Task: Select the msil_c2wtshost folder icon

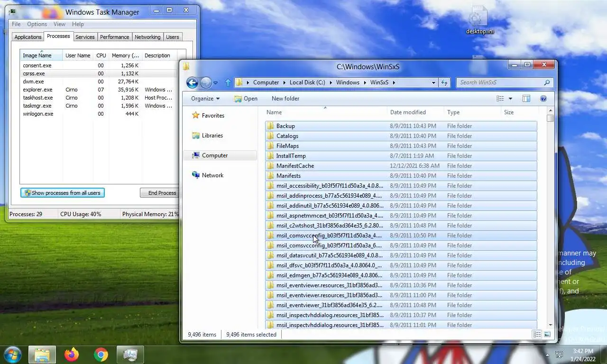Action: point(270,226)
